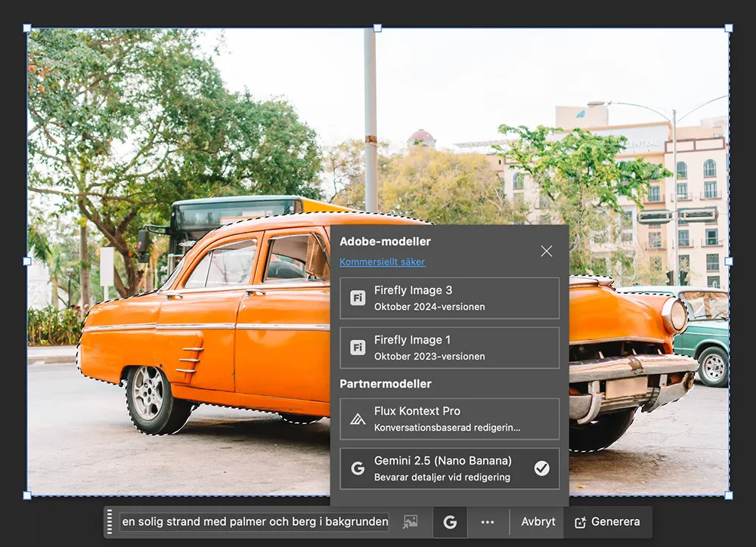Click the bottom-right corner transform handle
Image resolution: width=756 pixels, height=547 pixels.
click(x=729, y=496)
